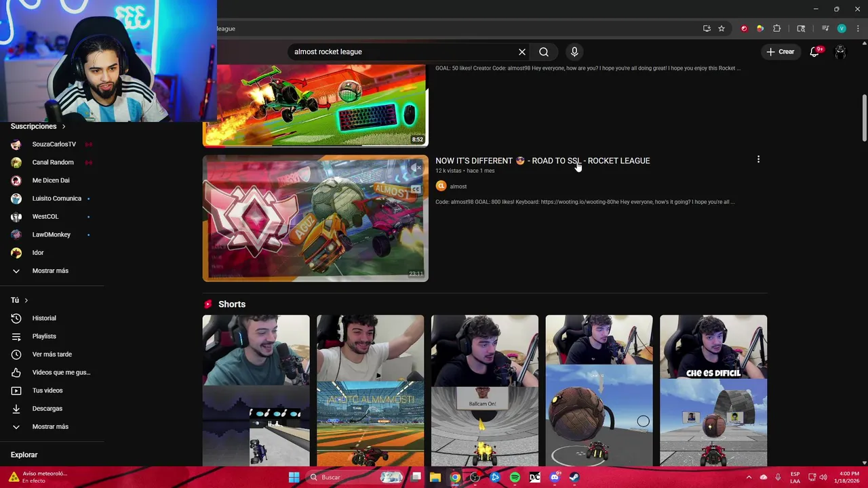The height and width of the screenshot is (488, 868).
Task: Open the CHE ES DIFICIL short
Action: coord(713,391)
